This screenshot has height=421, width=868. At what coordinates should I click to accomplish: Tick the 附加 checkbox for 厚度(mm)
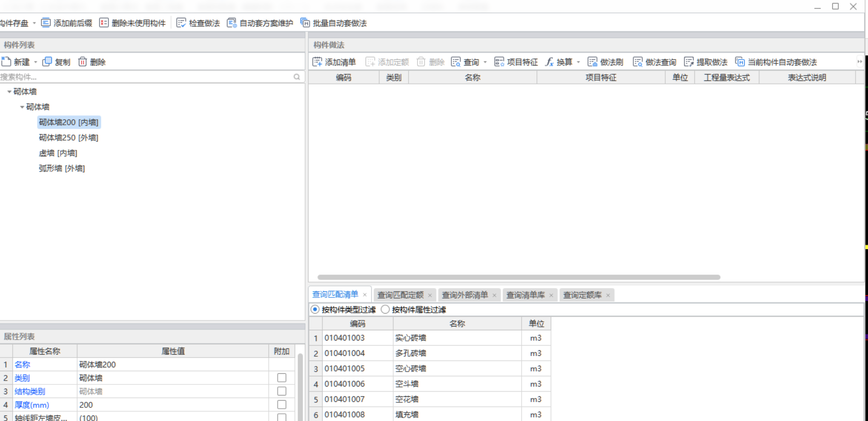click(x=282, y=404)
